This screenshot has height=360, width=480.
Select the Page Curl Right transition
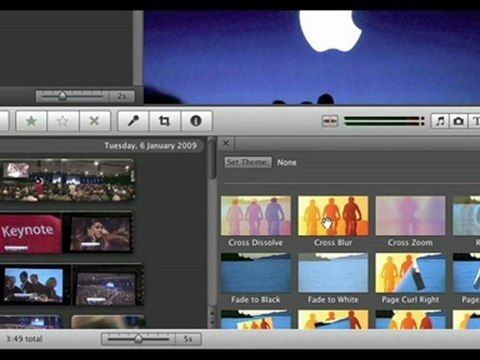pos(410,273)
